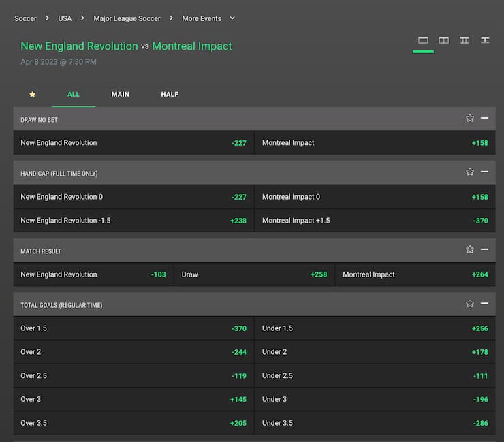The image size is (504, 442).
Task: Bet Montreal Impact match result +264
Action: [415, 274]
